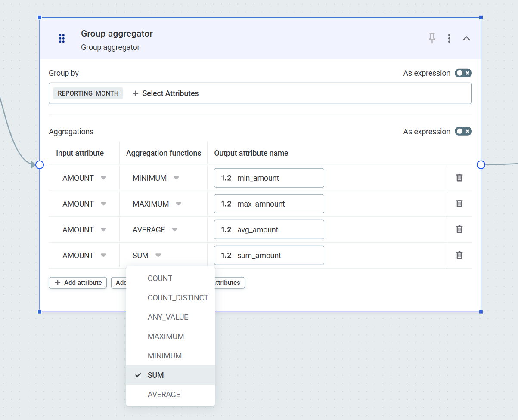518x420 pixels.
Task: Delete the max_amnount aggregation row
Action: pyautogui.click(x=459, y=204)
